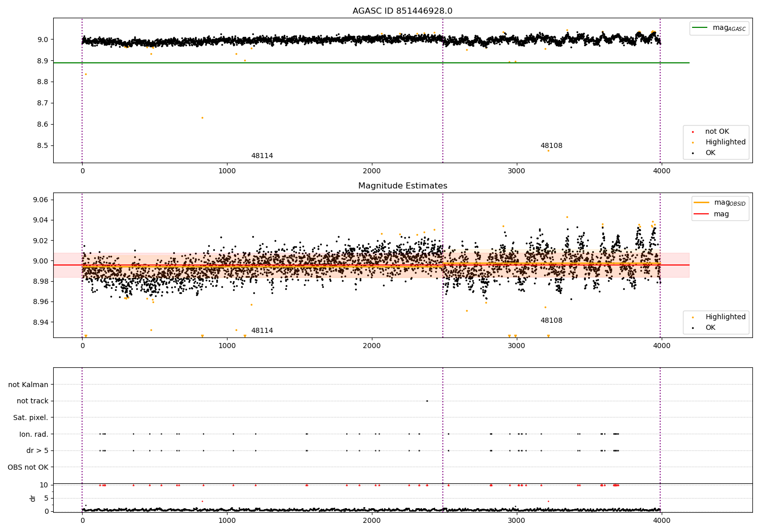The image size is (760, 532).
Task: Select 'not OK' legend entry in top plot
Action: (717, 132)
